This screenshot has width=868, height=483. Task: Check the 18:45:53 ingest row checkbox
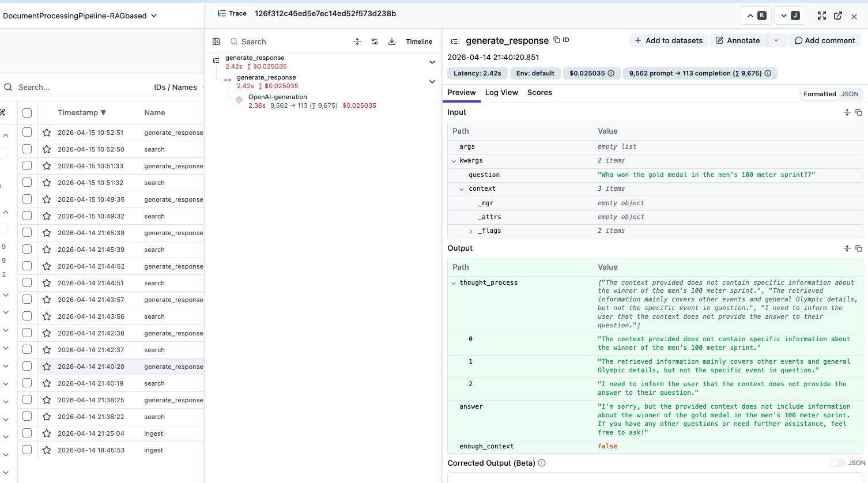27,450
